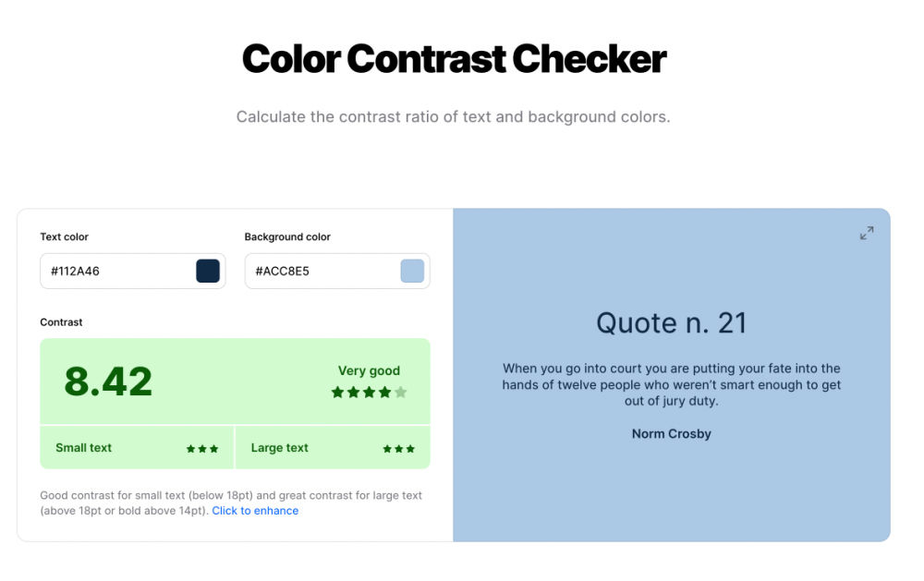This screenshot has width=924, height=581.
Task: Click the fullscreen expand icon in the preview
Action: tap(867, 233)
